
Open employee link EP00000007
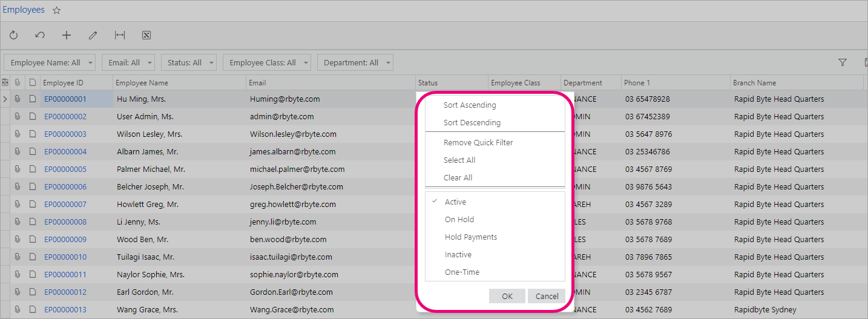click(x=65, y=205)
